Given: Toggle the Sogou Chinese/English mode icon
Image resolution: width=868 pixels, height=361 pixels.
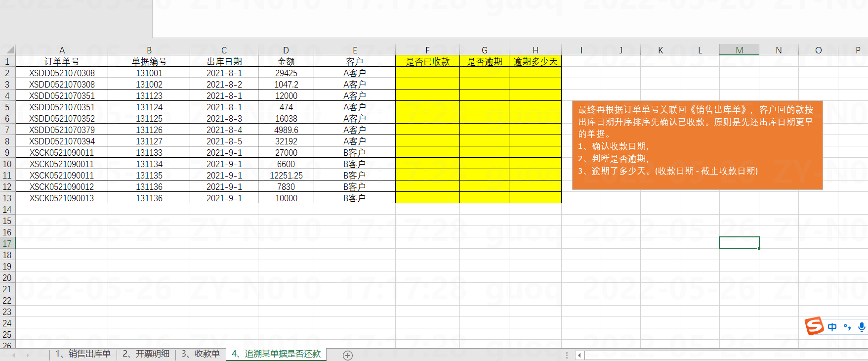Looking at the screenshot, I should [x=832, y=327].
